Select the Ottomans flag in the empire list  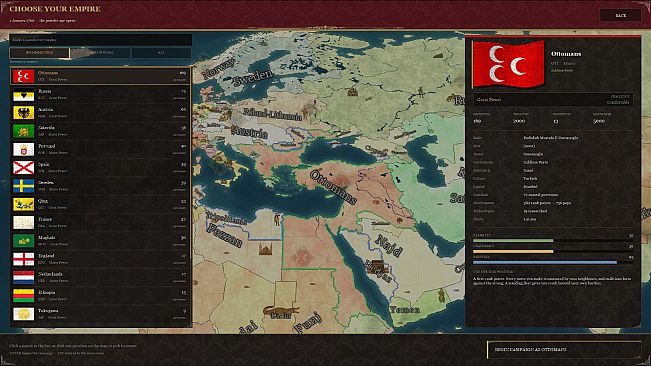23,76
